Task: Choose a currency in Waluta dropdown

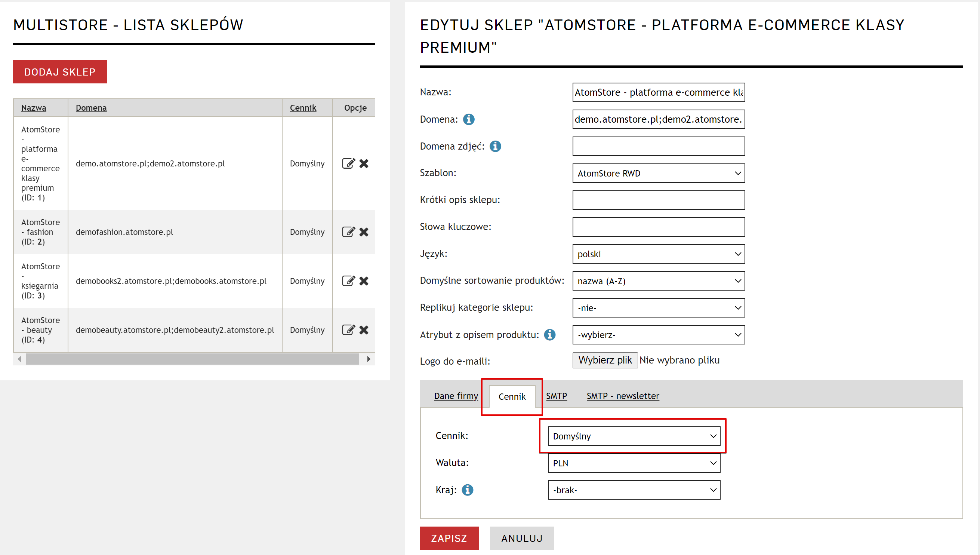Action: pyautogui.click(x=634, y=463)
